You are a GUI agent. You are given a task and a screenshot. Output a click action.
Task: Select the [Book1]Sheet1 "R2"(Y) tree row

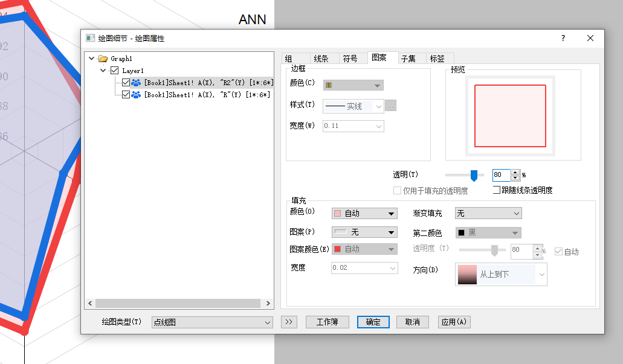click(208, 83)
